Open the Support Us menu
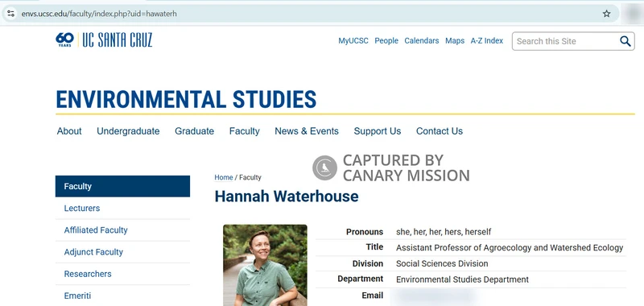Screen dimensions: 644x306 [x=378, y=131]
